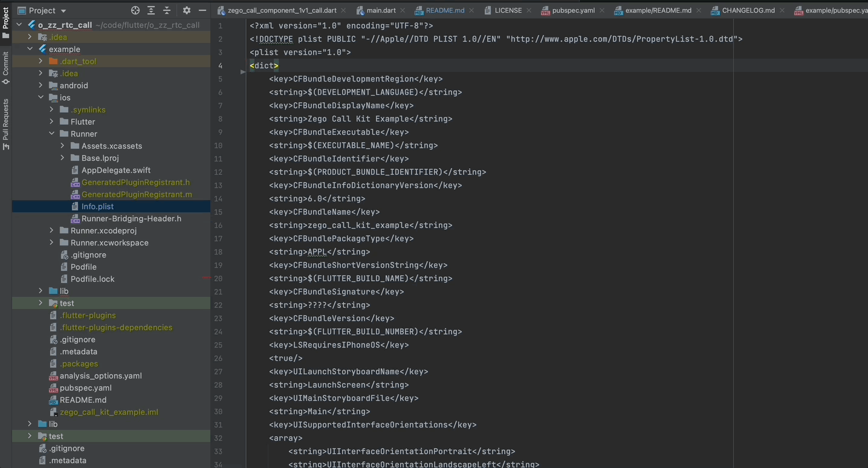
Task: Close the pubspec.yaml tab
Action: [x=602, y=10]
